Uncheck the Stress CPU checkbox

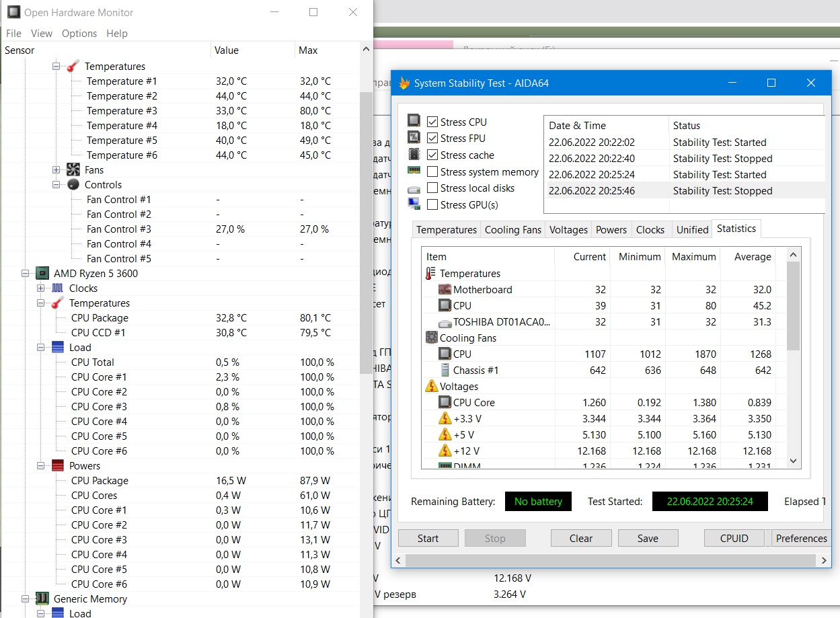(x=432, y=122)
